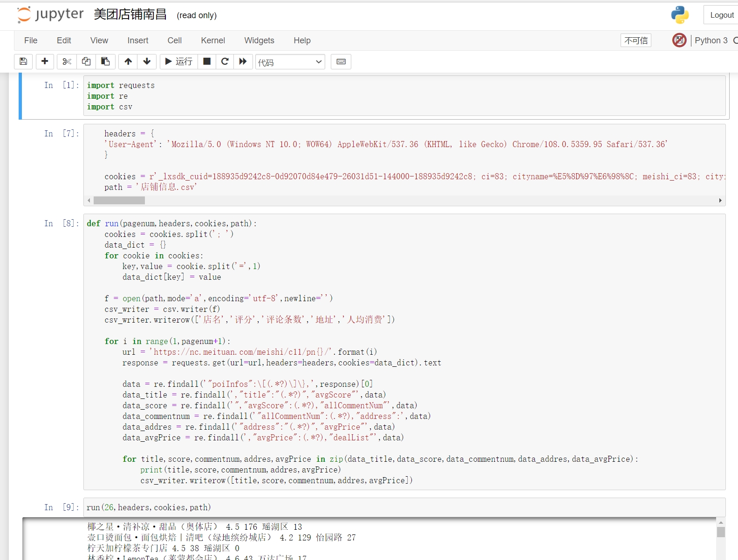Click the In [7] prompt

tap(61, 134)
